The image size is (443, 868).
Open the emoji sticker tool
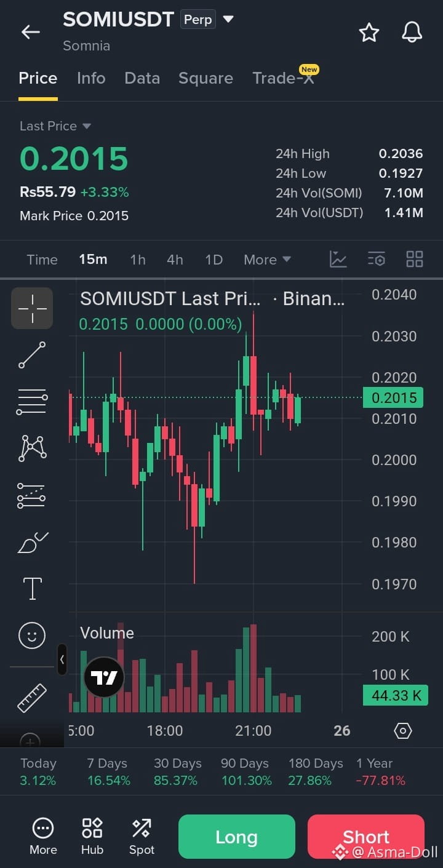tap(32, 635)
